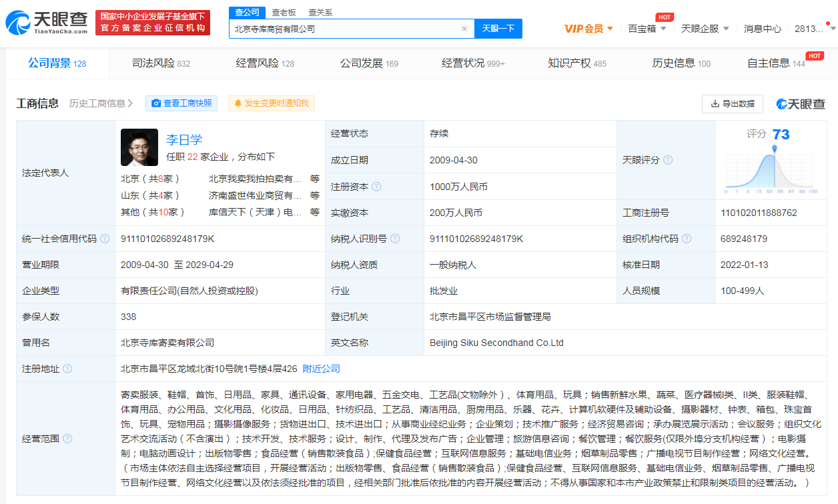838x504 pixels.
Task: Click the camera icon in 查看工商快照
Action: tap(156, 103)
